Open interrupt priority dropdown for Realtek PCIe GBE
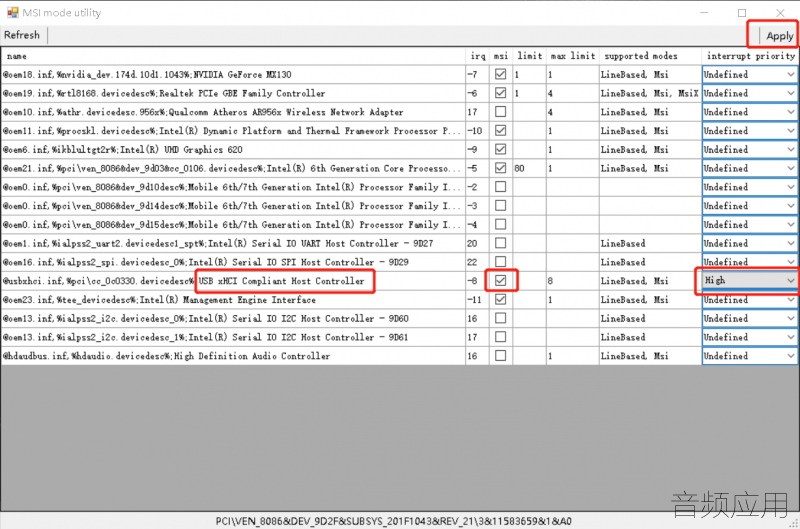Viewport: 800px width, 529px height. coord(749,93)
